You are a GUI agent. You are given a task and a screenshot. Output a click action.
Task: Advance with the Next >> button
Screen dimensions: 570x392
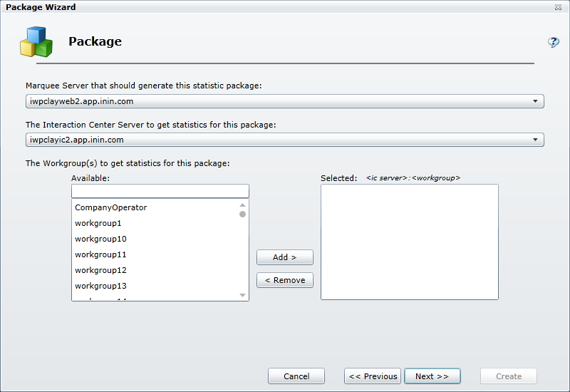(432, 376)
